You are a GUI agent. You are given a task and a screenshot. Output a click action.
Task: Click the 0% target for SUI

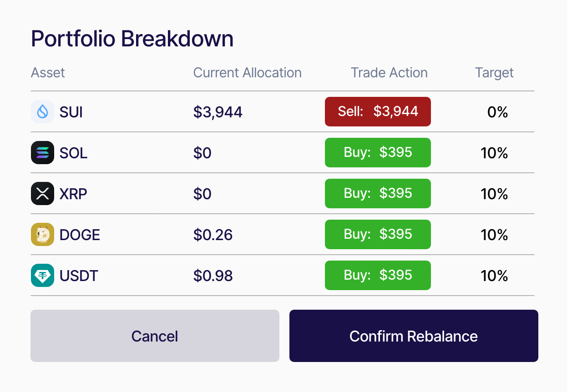point(497,112)
